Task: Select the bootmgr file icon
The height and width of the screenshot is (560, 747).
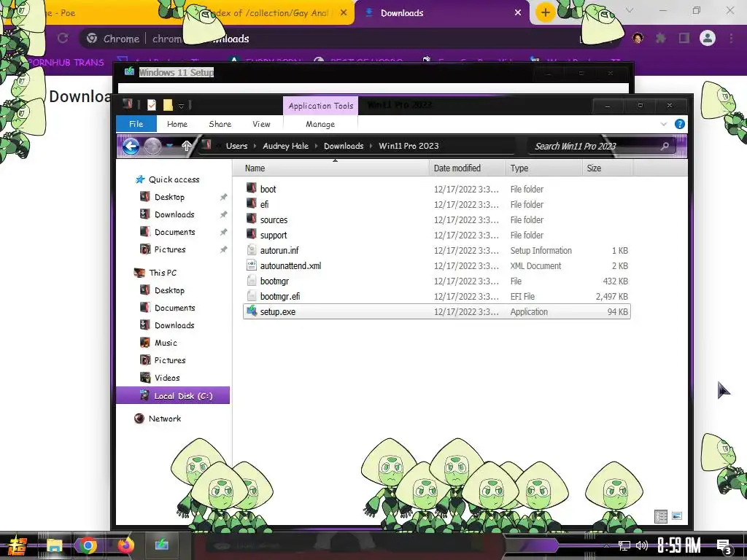Action: (x=252, y=281)
